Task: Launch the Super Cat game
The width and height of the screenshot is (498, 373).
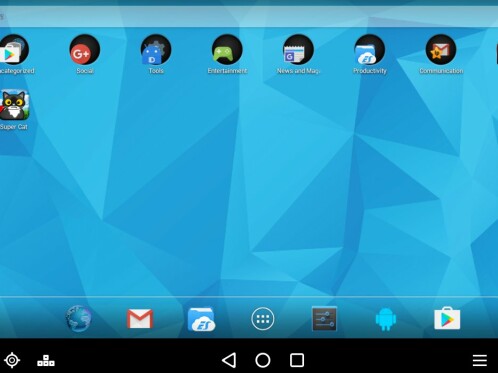Action: coord(14,105)
